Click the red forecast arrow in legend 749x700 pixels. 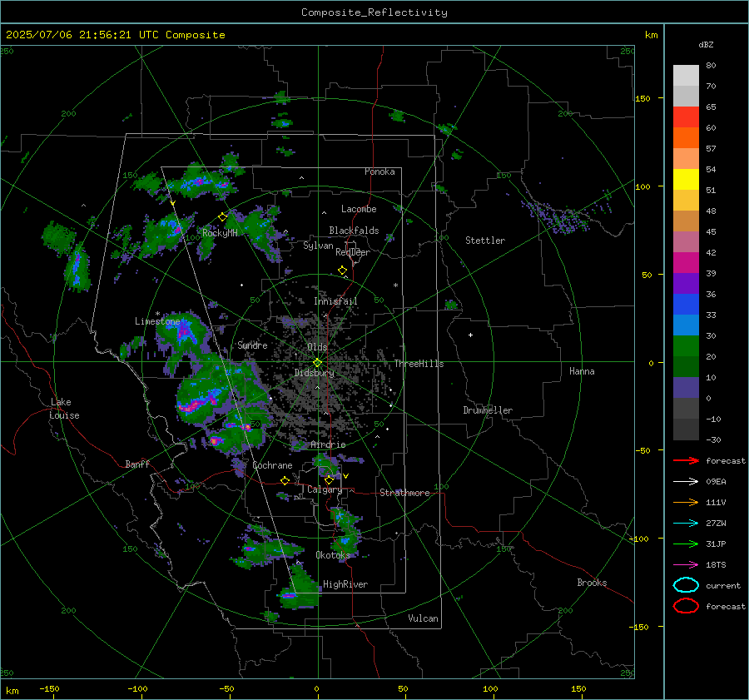686,460
